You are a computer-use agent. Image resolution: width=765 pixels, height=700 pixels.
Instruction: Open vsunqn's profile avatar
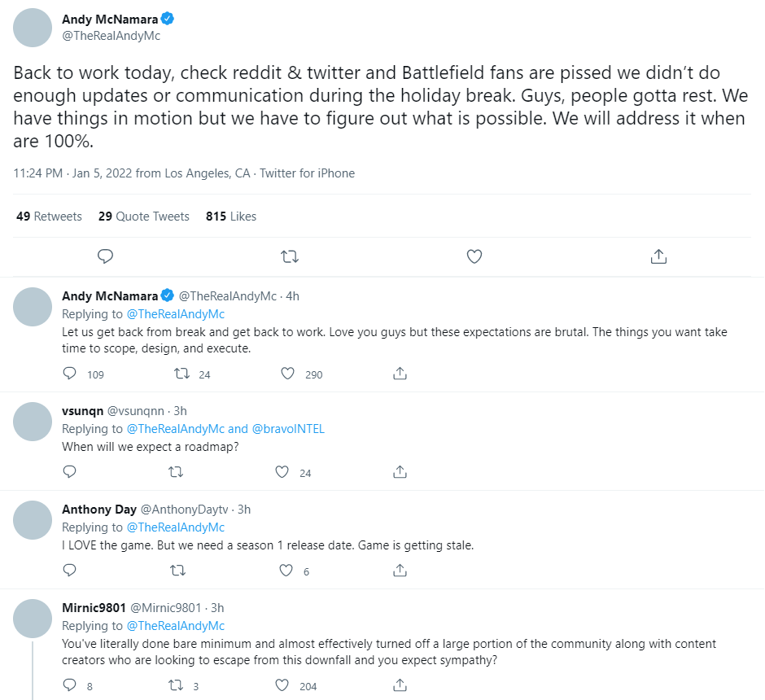point(33,422)
